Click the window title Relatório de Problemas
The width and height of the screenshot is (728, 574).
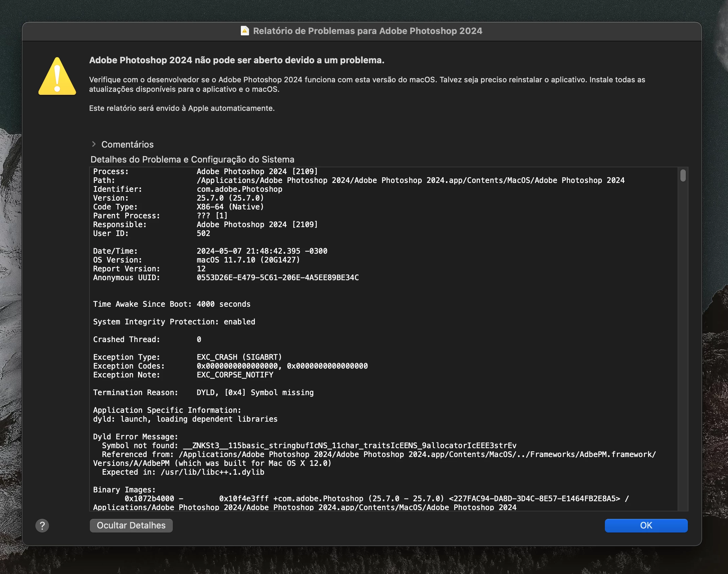pos(367,31)
